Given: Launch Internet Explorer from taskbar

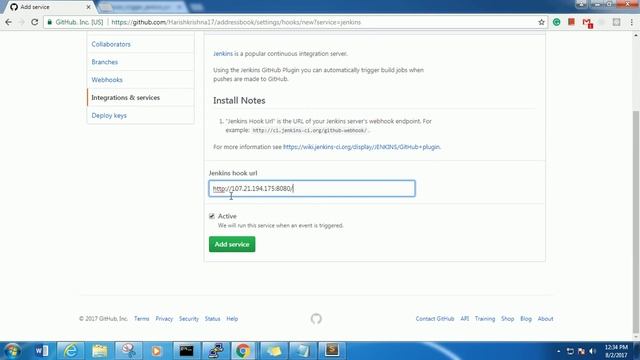Looking at the screenshot, I should click(x=71, y=351).
